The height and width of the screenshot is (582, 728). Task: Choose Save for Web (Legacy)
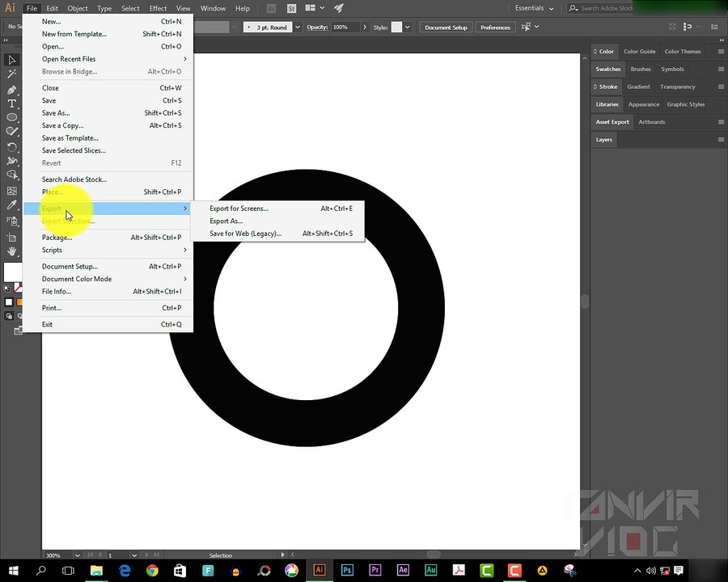[278, 234]
